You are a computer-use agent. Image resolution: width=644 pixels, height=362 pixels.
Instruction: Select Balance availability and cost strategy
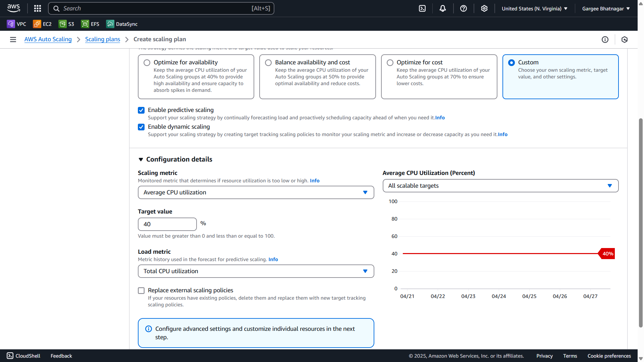click(x=268, y=63)
